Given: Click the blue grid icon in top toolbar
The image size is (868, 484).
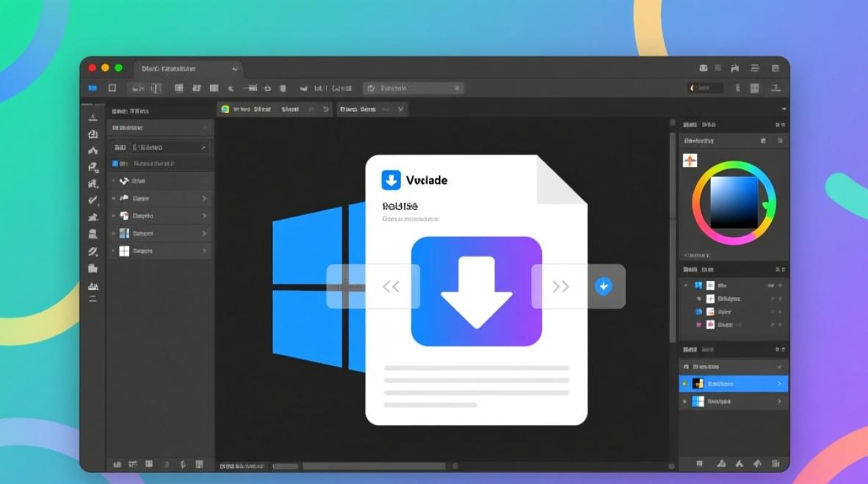Looking at the screenshot, I should (x=92, y=88).
